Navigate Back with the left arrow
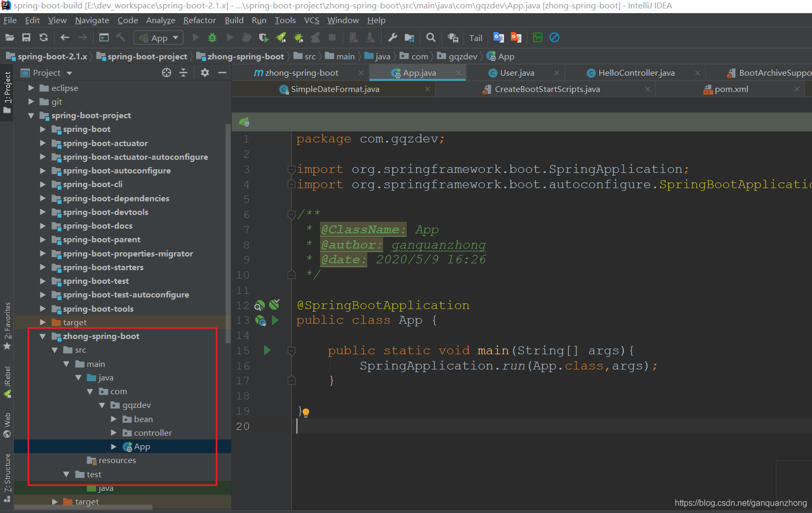The width and height of the screenshot is (812, 513). pyautogui.click(x=65, y=37)
